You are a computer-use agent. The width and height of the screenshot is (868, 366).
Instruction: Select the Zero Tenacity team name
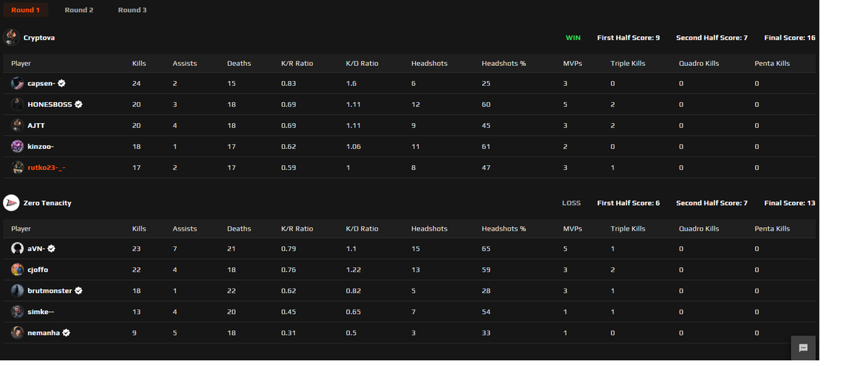(48, 203)
